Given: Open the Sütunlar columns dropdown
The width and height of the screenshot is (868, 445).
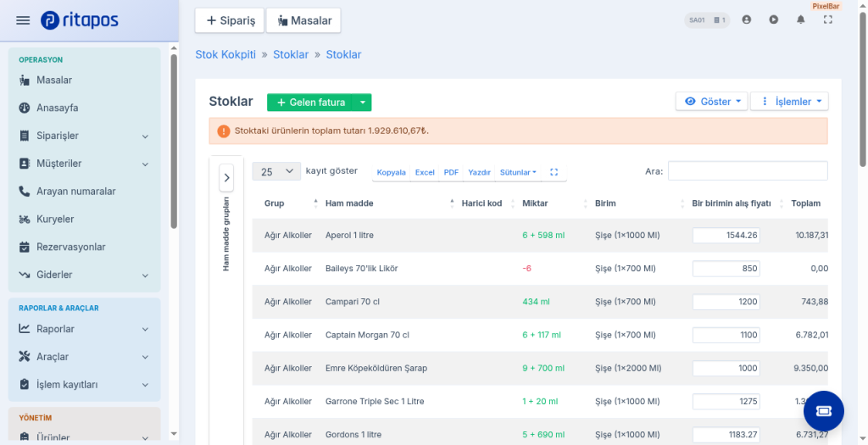Looking at the screenshot, I should click(x=518, y=172).
